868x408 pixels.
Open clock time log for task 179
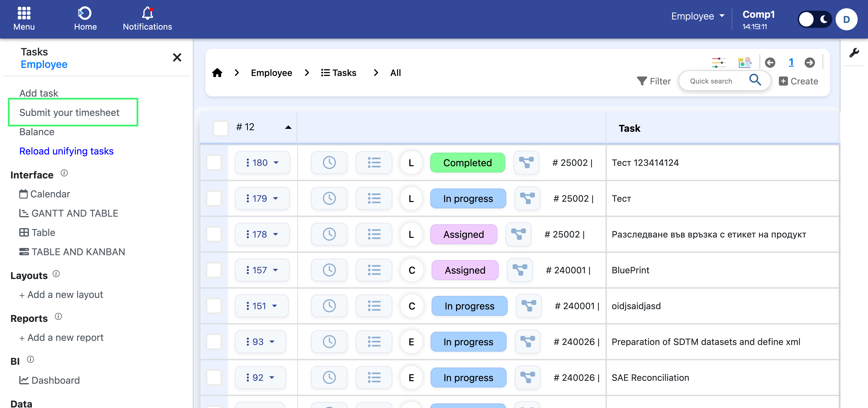click(329, 198)
